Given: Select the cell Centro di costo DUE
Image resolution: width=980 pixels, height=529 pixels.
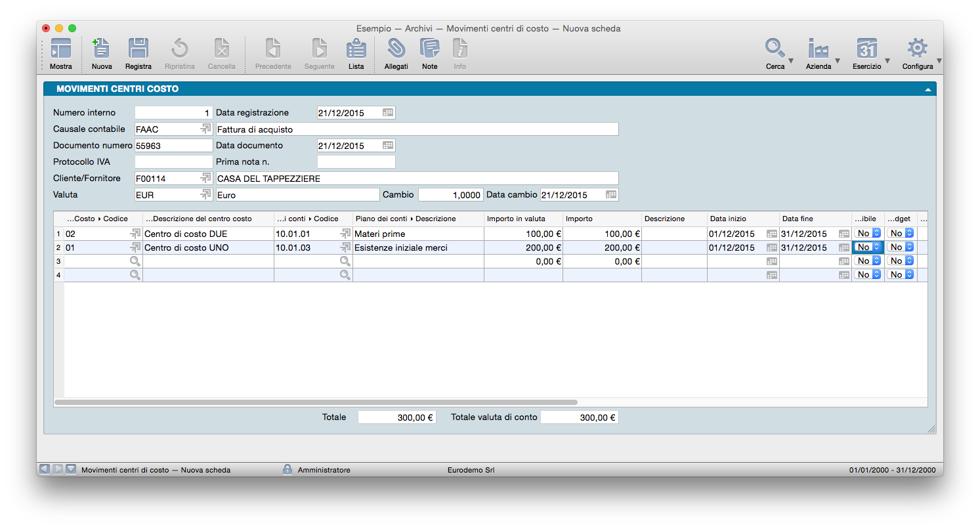Looking at the screenshot, I should coord(209,234).
